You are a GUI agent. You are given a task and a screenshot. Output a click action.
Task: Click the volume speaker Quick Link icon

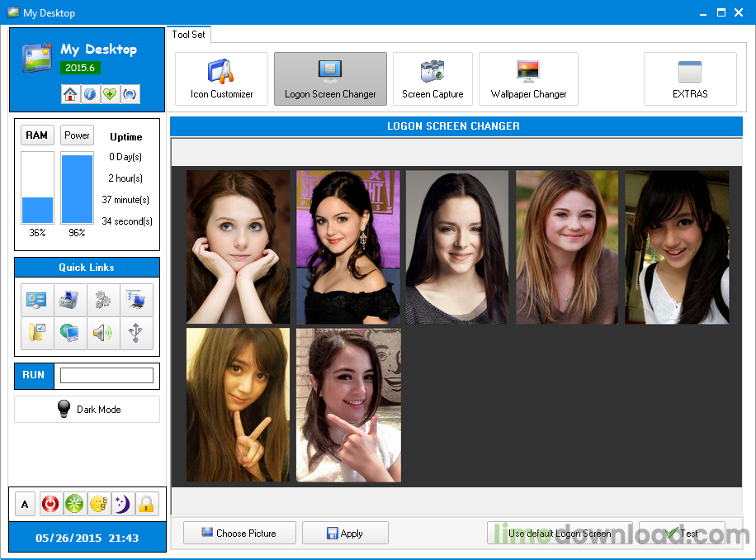click(x=102, y=334)
